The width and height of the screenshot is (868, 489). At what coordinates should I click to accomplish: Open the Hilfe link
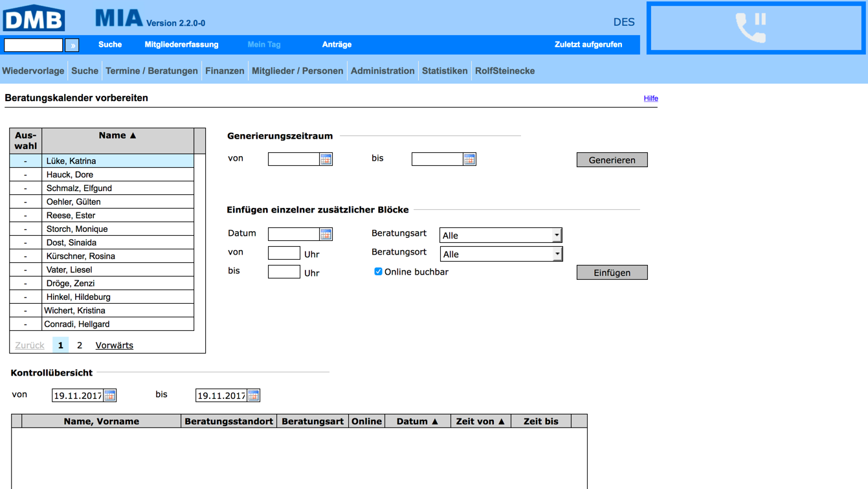651,98
